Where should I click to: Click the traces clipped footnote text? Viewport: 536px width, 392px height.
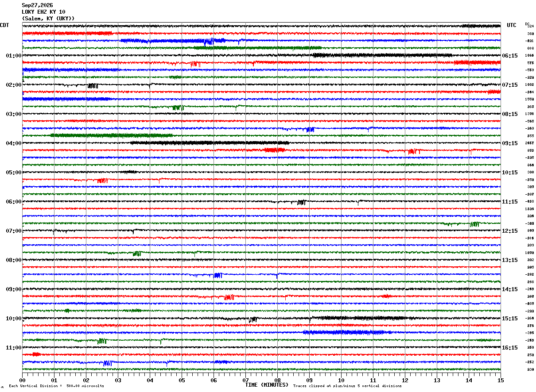coord(347,386)
